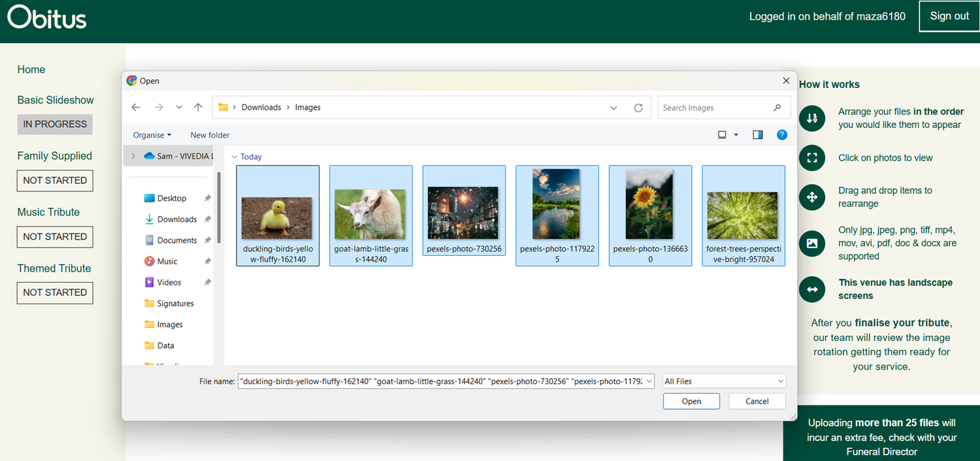Open the All Files type dropdown
980x461 pixels.
tap(723, 381)
